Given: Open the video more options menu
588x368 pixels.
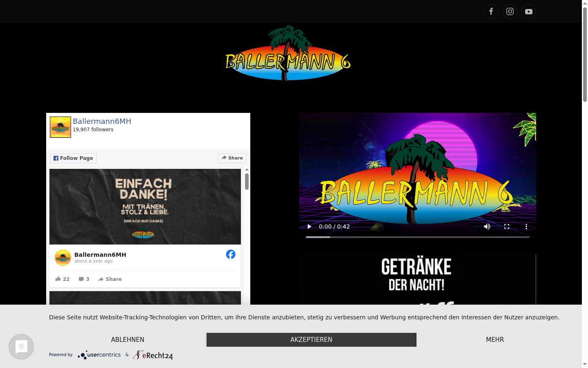Looking at the screenshot, I should point(526,227).
